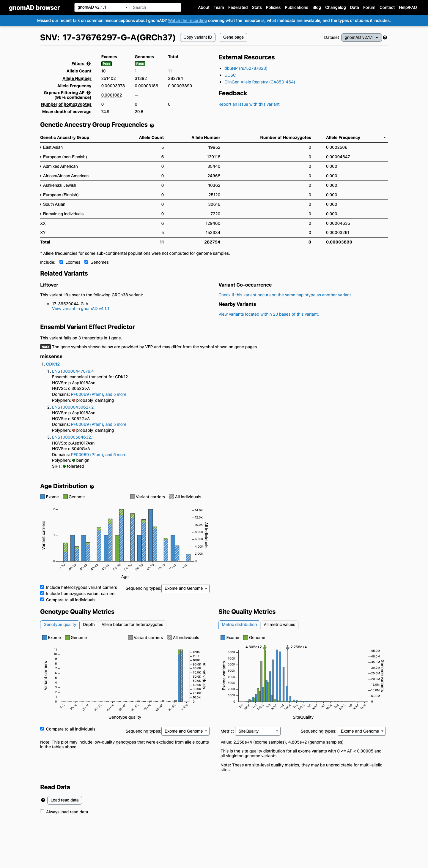Toggle the Genomes include checkbox
428x868 pixels.
[x=86, y=262]
